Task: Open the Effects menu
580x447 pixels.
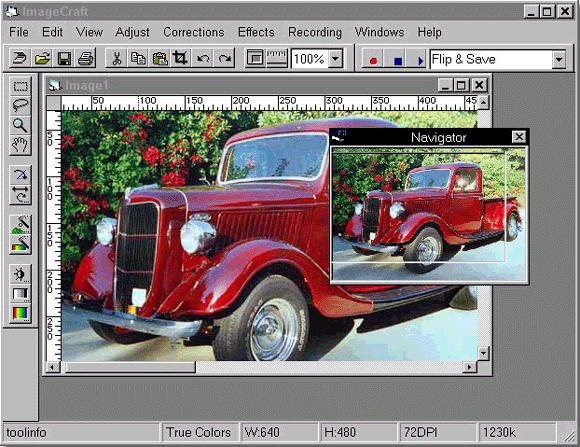Action: click(x=256, y=32)
